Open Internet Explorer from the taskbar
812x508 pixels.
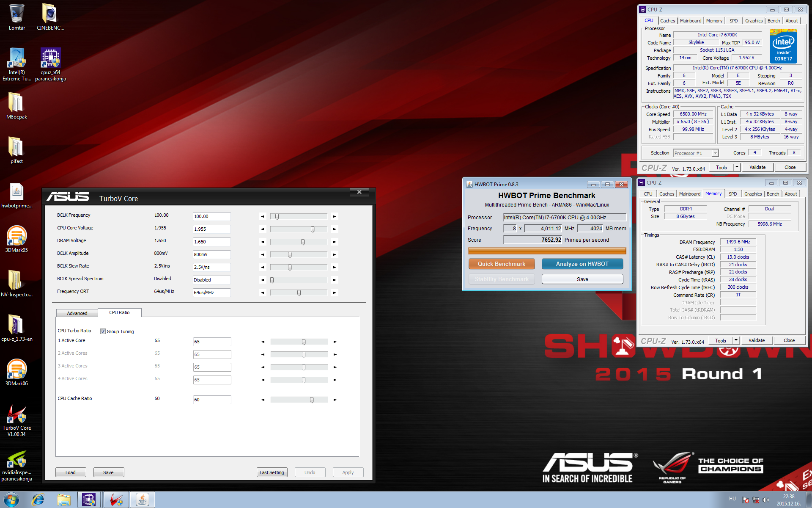click(x=38, y=500)
